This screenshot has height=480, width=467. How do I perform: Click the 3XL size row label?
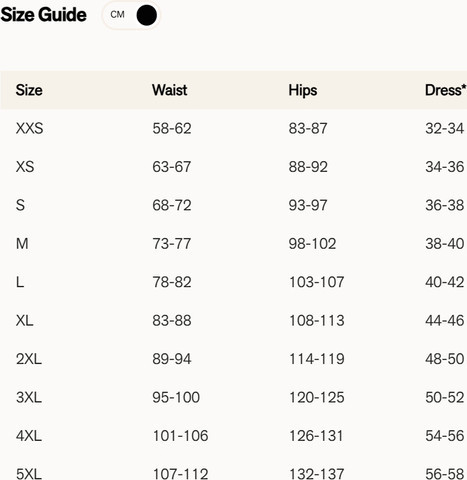[29, 397]
